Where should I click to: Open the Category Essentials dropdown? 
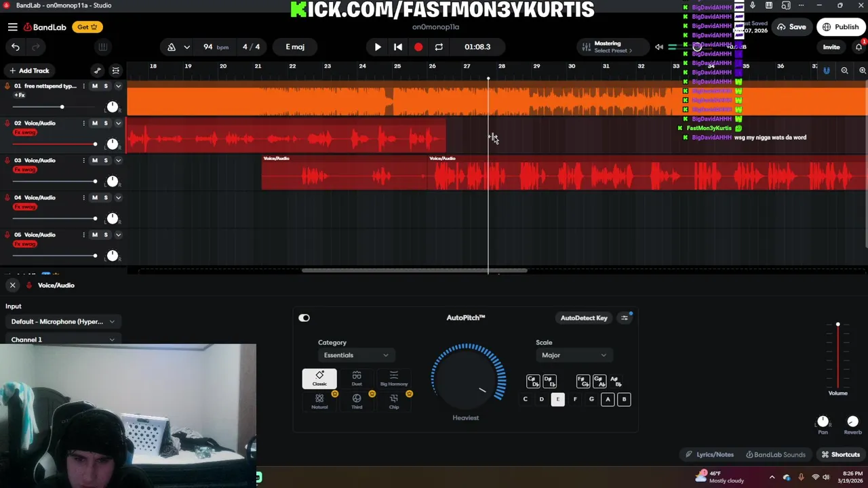pos(355,355)
